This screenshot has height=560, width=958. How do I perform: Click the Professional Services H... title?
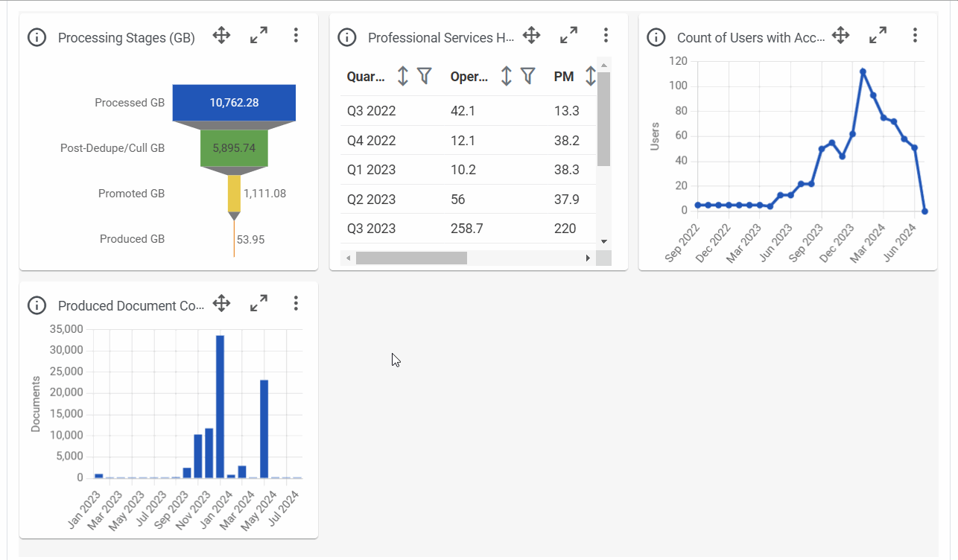point(441,38)
